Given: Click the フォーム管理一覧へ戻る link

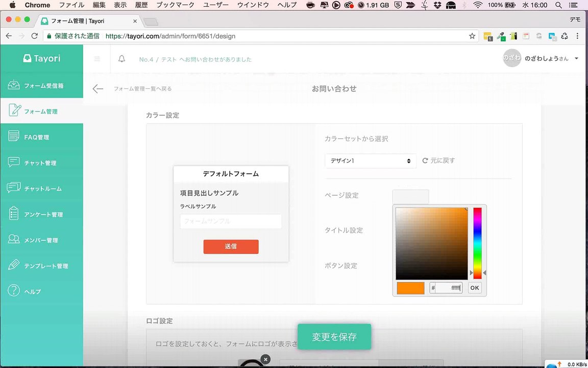Looking at the screenshot, I should coord(142,89).
